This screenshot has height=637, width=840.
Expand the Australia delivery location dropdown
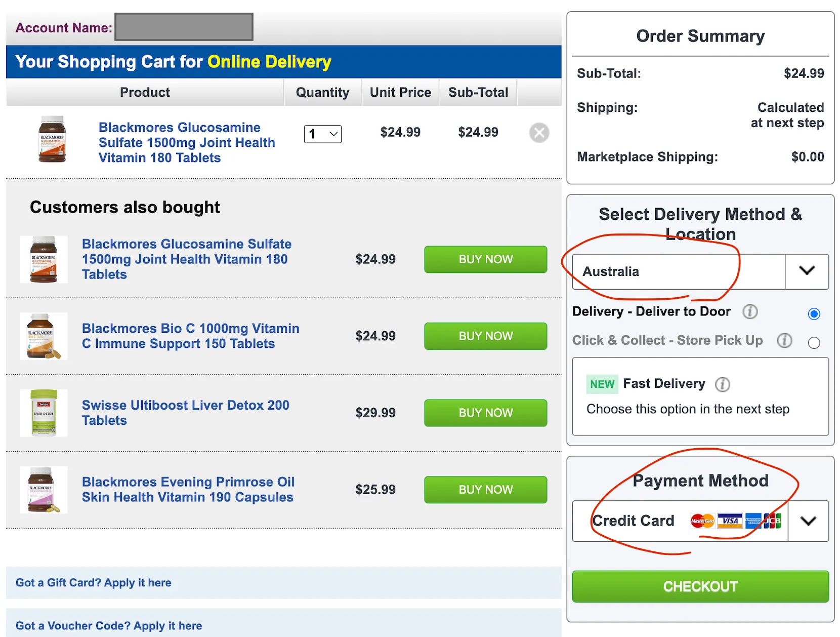click(x=807, y=271)
